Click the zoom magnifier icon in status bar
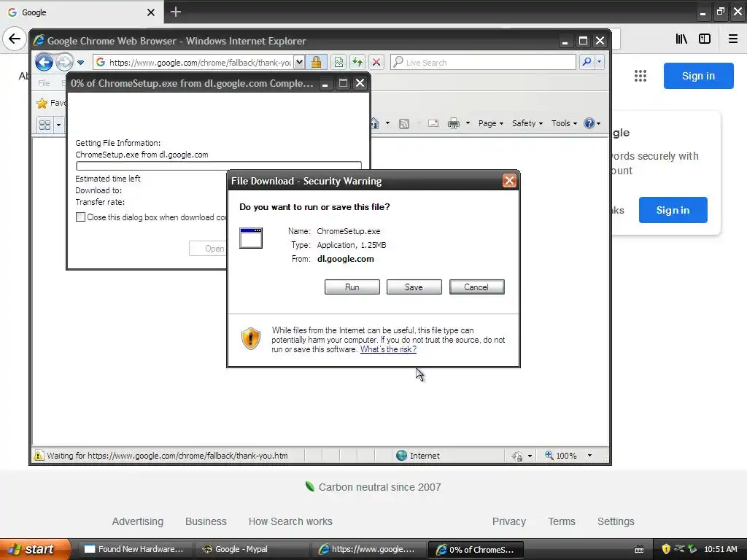This screenshot has height=560, width=747. click(x=549, y=455)
